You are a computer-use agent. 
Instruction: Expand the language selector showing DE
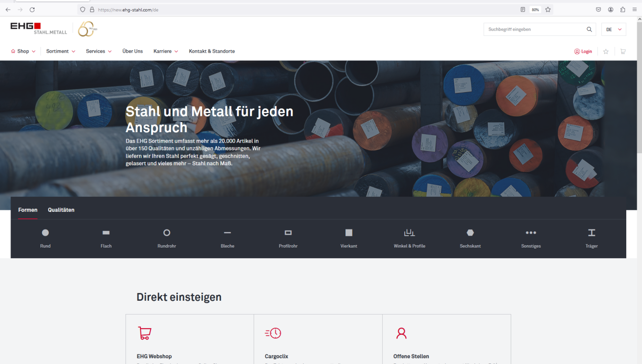pos(614,29)
